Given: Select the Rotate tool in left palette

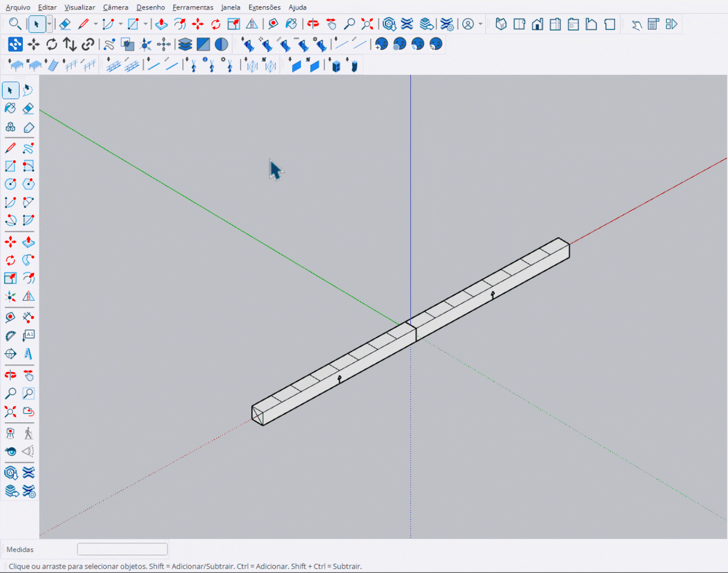Looking at the screenshot, I should (10, 261).
